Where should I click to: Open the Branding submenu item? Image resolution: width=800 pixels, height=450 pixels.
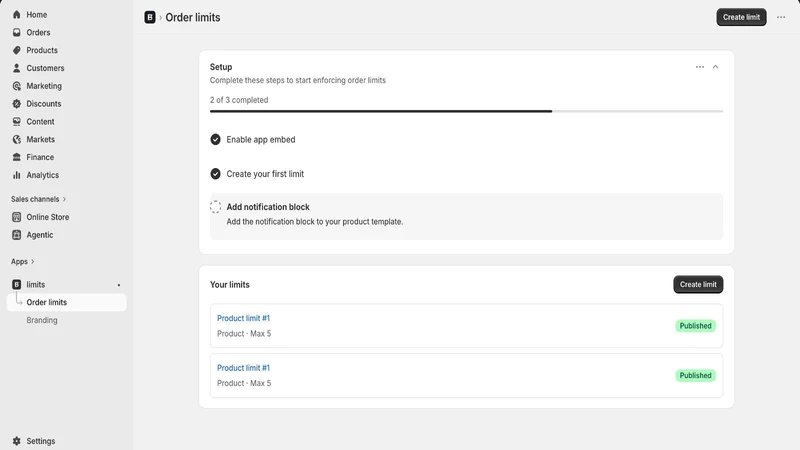click(42, 320)
